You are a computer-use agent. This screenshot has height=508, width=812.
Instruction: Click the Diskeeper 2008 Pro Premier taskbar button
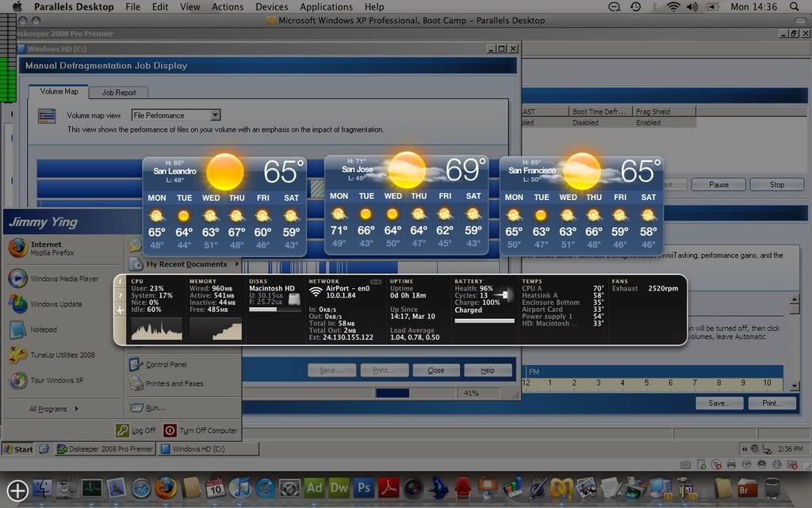click(x=105, y=449)
